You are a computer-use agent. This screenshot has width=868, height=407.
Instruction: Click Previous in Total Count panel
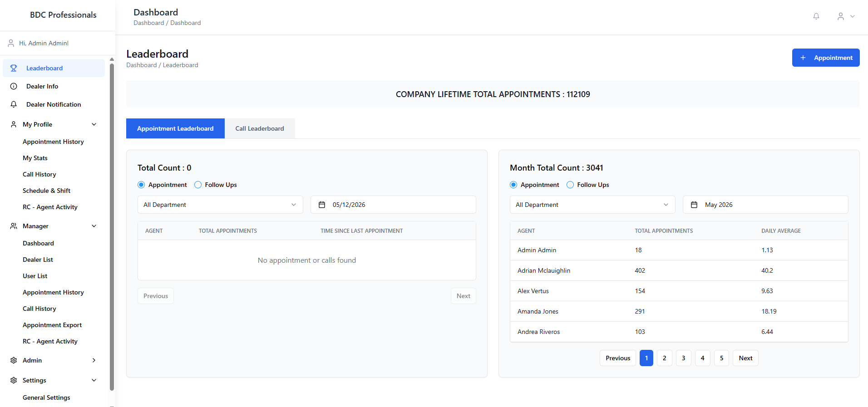pyautogui.click(x=156, y=296)
